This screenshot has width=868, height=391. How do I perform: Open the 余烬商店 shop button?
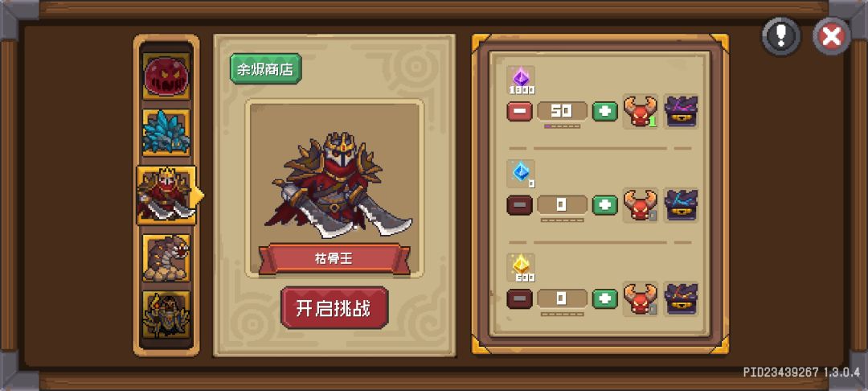266,68
